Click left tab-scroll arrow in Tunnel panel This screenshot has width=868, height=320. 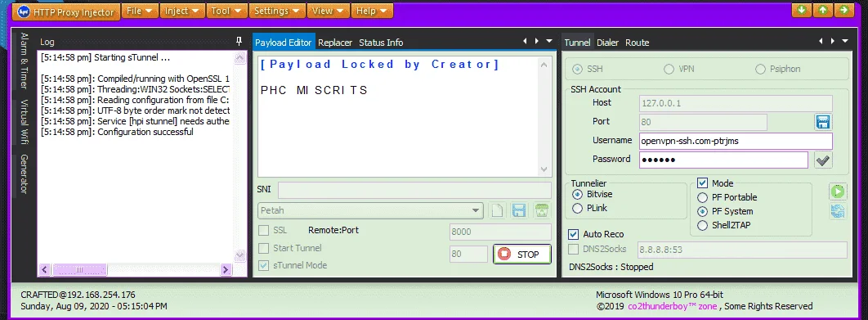point(821,41)
